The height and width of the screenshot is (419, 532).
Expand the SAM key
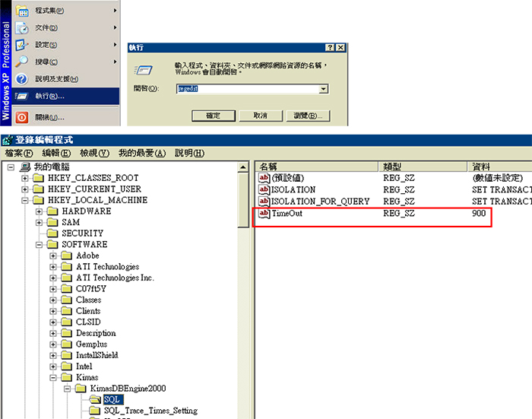(39, 223)
